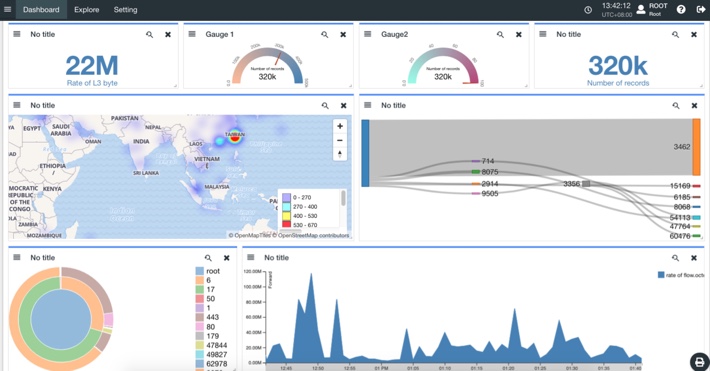710x371 pixels.
Task: Click the Taiwan heatmap hotspot
Action: click(235, 136)
